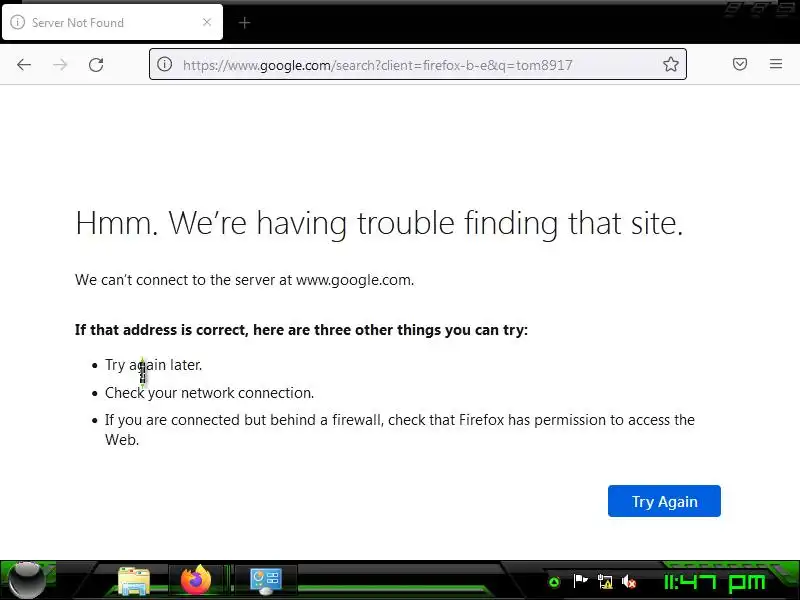Viewport: 800px width, 600px height.
Task: Close the Server Not Found tab
Action: click(207, 22)
